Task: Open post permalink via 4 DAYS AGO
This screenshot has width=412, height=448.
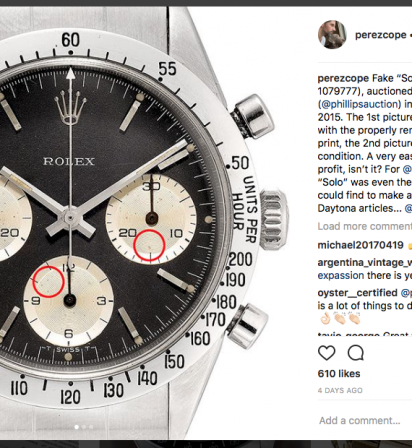Action: (x=340, y=390)
